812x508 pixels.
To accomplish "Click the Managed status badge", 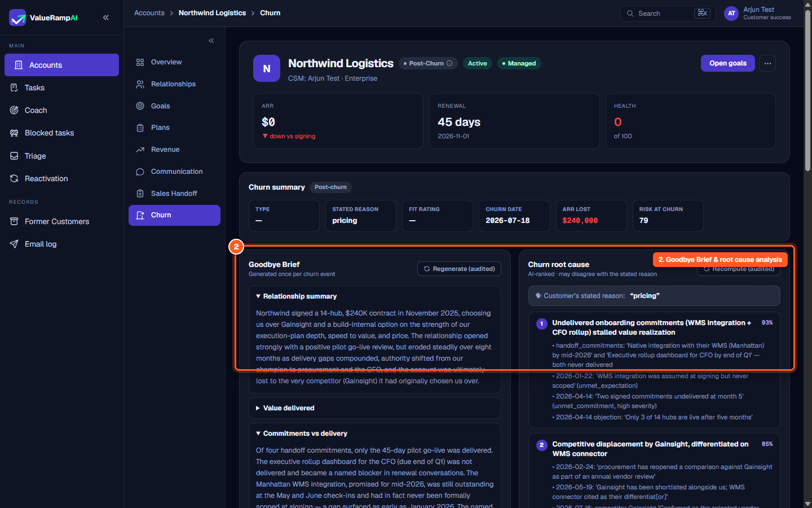I will click(x=519, y=63).
